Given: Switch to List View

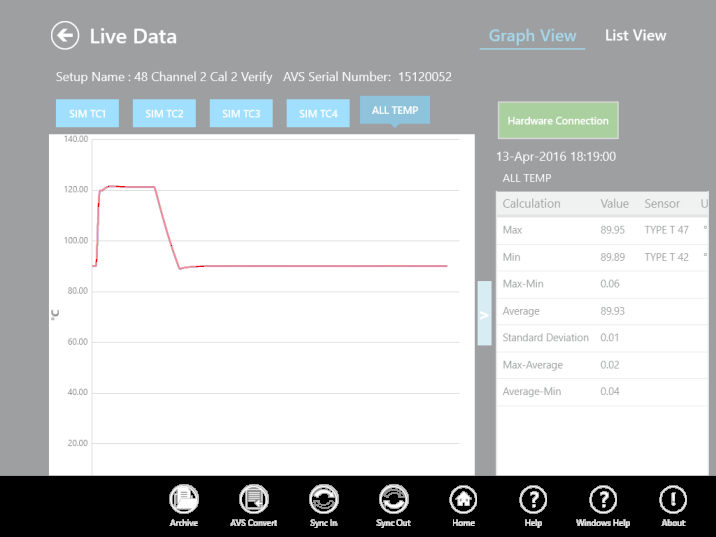Looking at the screenshot, I should [x=635, y=36].
